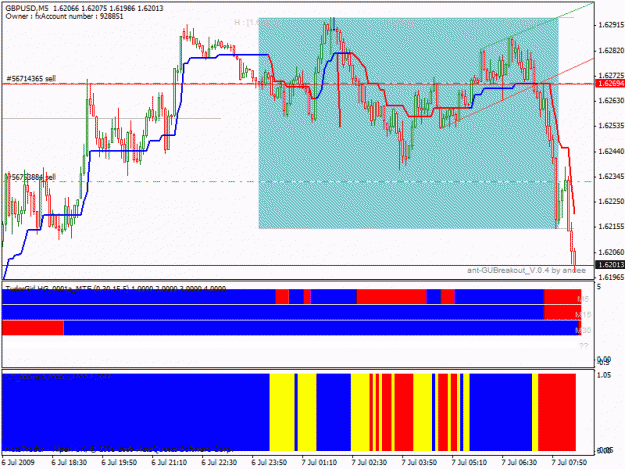Click the 1.62725 price axis label
This screenshot has width=625, height=469.
click(611, 75)
